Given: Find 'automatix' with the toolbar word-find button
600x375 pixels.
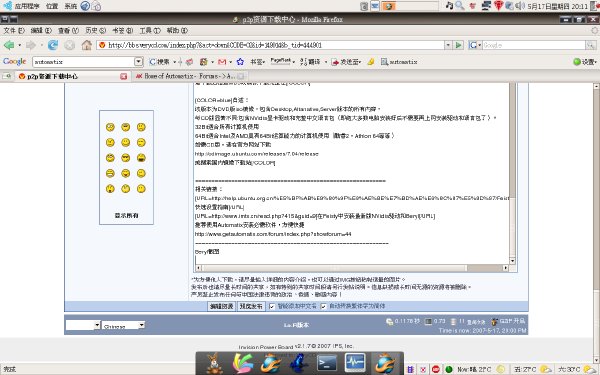Looking at the screenshot, I should 399,62.
